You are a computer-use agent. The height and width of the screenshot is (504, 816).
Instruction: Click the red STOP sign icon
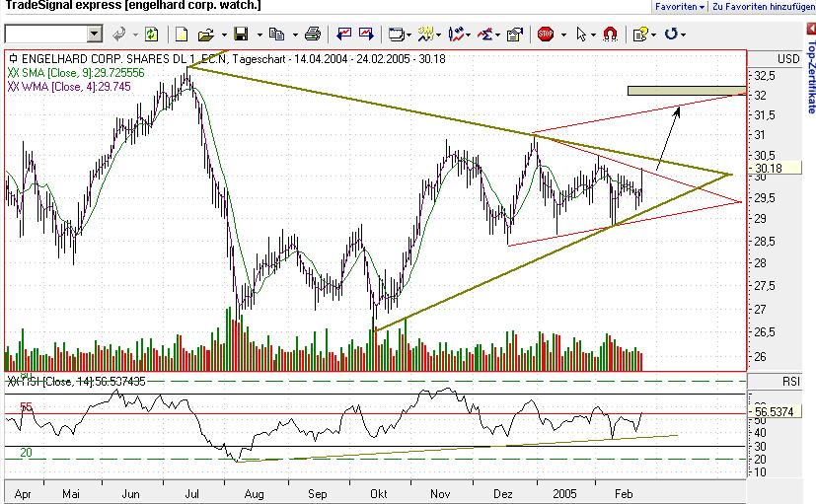pyautogui.click(x=546, y=35)
